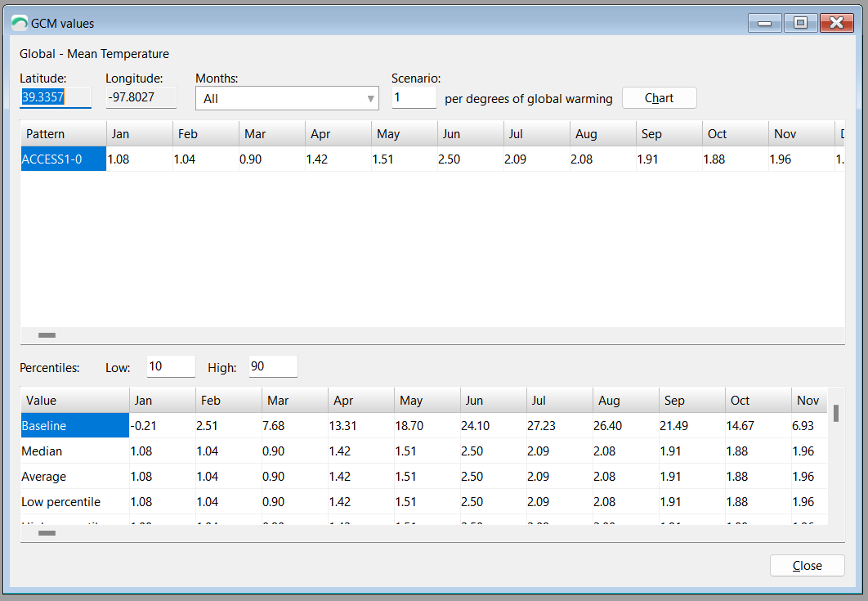Select Baseline Nov value 6.93
The width and height of the screenshot is (868, 601).
point(809,426)
